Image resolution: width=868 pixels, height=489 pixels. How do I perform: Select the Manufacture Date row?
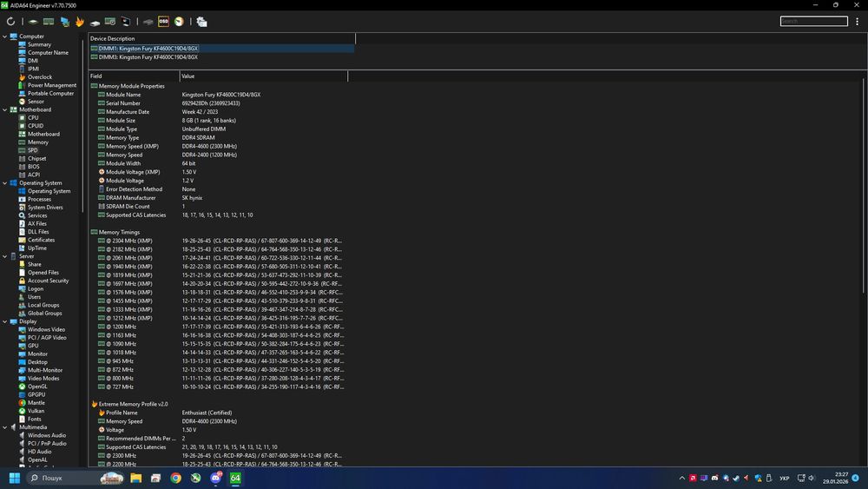219,112
